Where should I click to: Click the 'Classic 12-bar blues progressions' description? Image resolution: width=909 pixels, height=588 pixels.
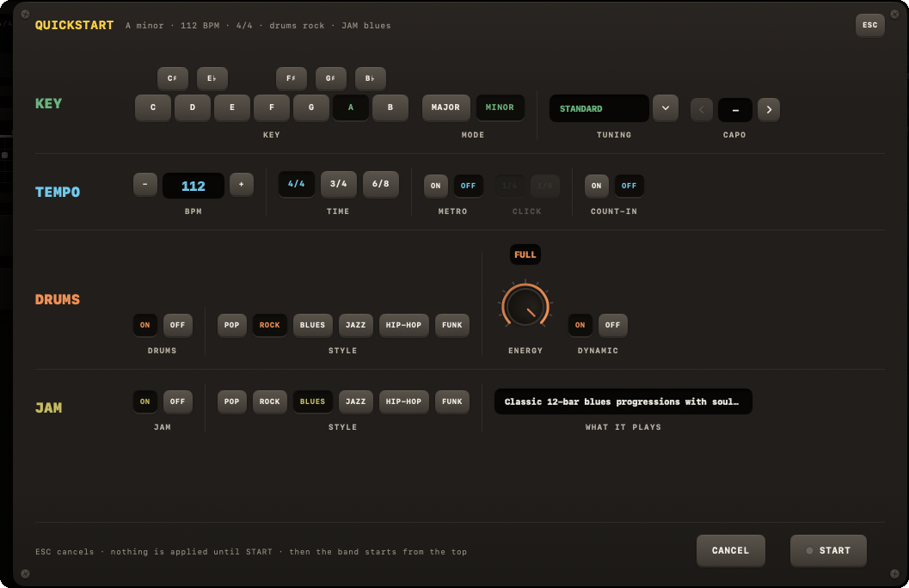[x=623, y=401]
